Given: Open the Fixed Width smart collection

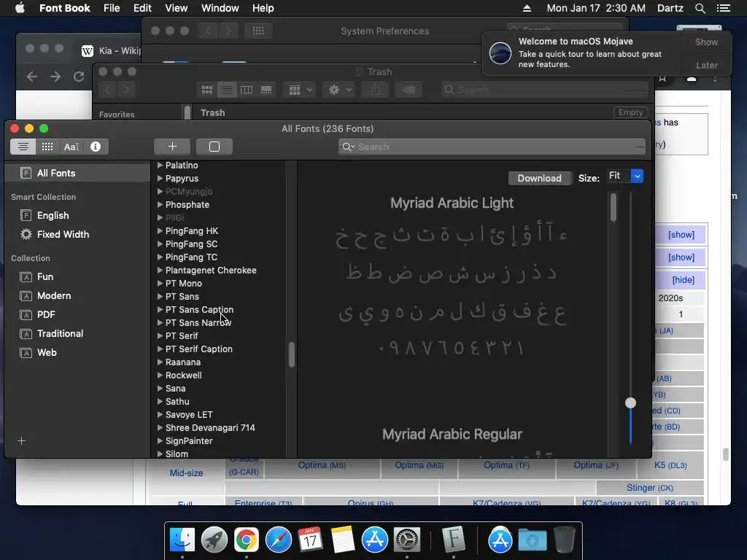Looking at the screenshot, I should coord(63,234).
